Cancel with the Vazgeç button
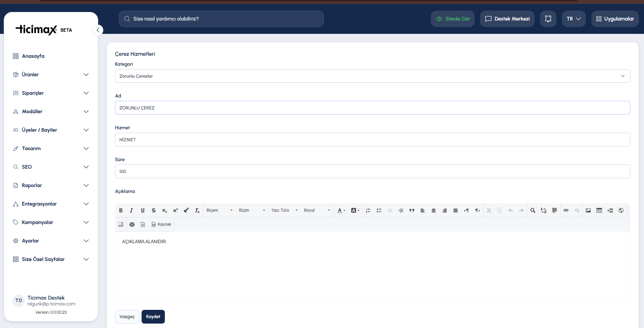This screenshot has width=644, height=328. pos(127,317)
